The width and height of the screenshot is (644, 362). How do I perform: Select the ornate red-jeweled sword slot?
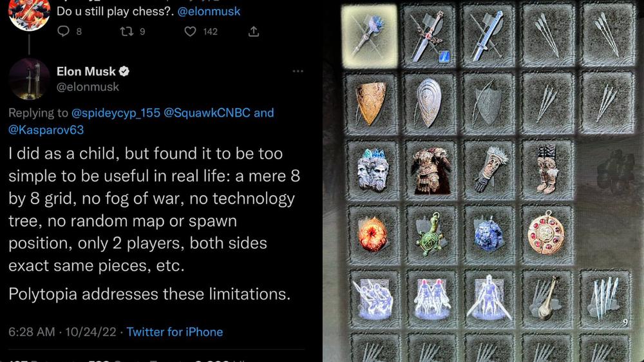[x=430, y=36]
